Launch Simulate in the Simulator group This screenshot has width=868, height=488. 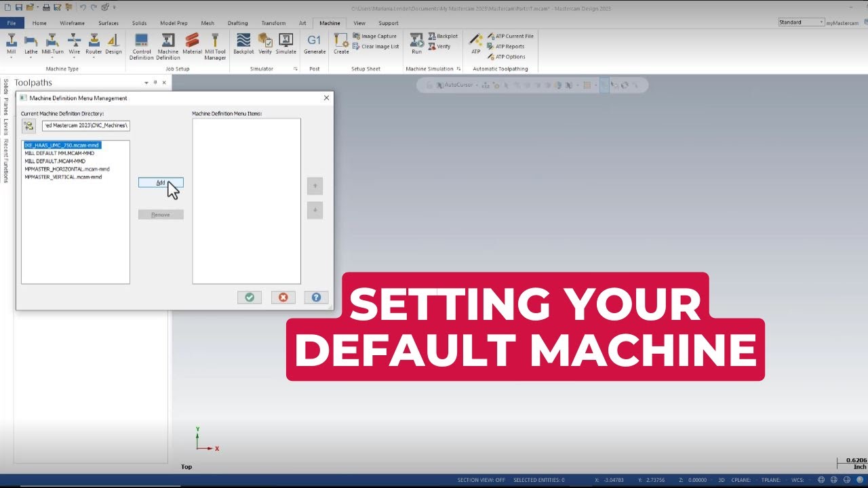285,43
